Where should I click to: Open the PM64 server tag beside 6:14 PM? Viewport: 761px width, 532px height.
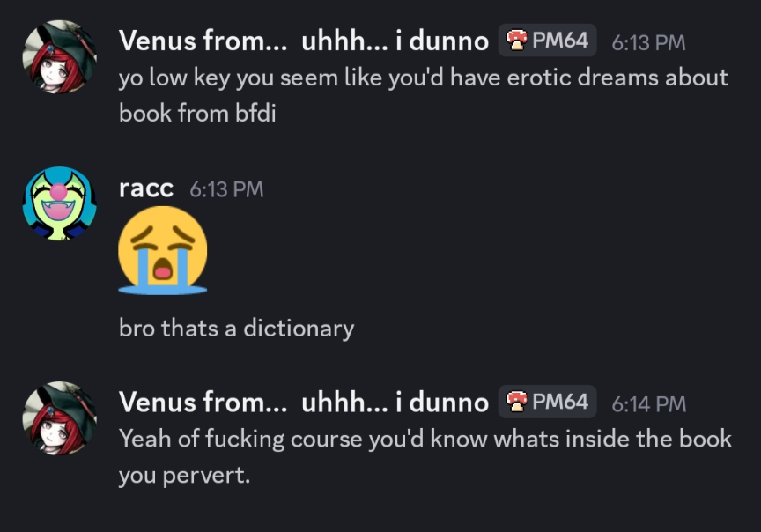(549, 403)
